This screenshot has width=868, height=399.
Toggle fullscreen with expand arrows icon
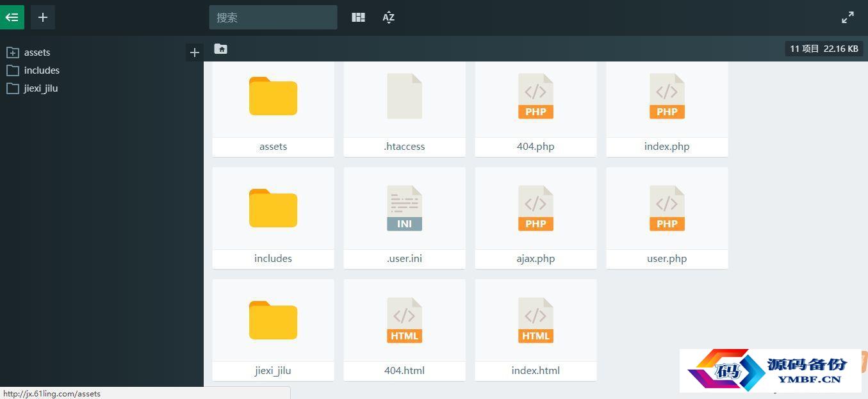coord(848,17)
